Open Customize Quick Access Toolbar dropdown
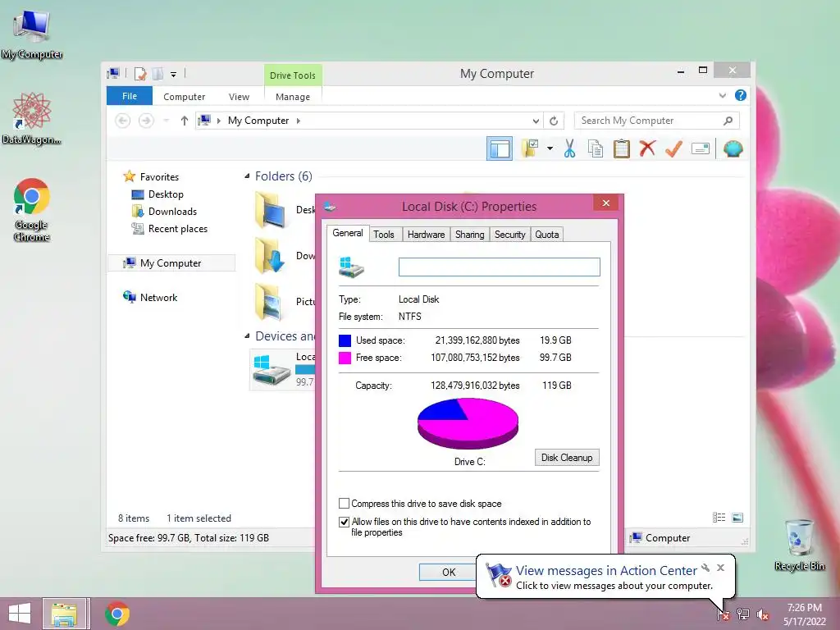This screenshot has width=840, height=630. click(x=174, y=75)
